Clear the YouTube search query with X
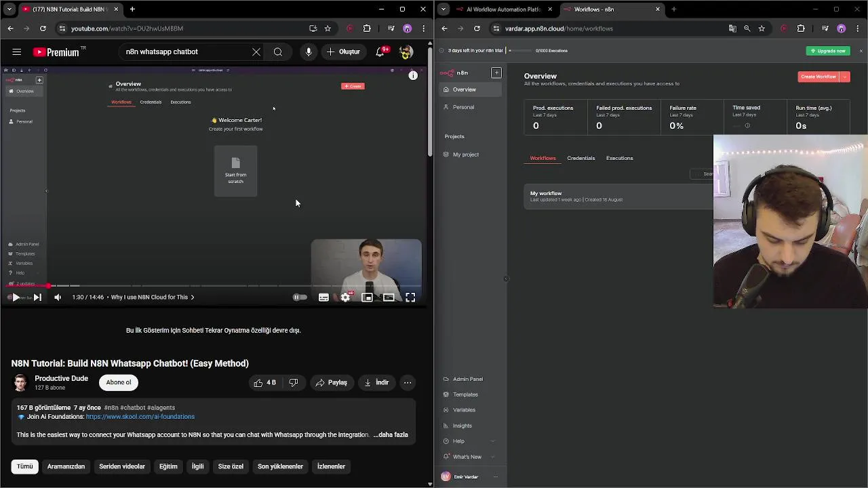This screenshot has height=488, width=868. click(256, 52)
